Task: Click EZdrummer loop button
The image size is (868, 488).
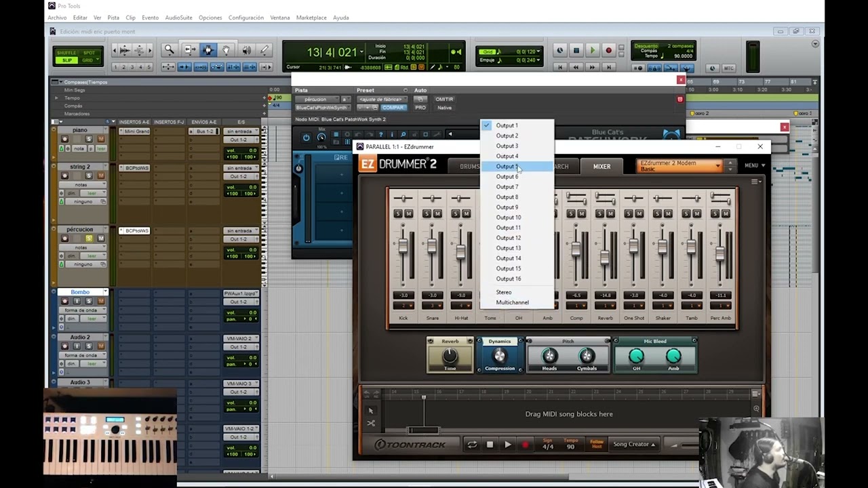Action: pyautogui.click(x=472, y=445)
